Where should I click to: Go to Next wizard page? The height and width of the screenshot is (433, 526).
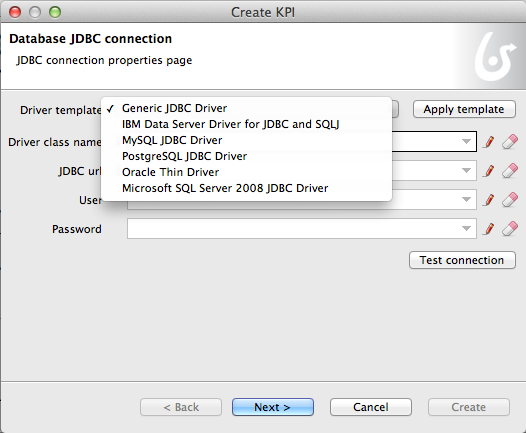pyautogui.click(x=273, y=407)
